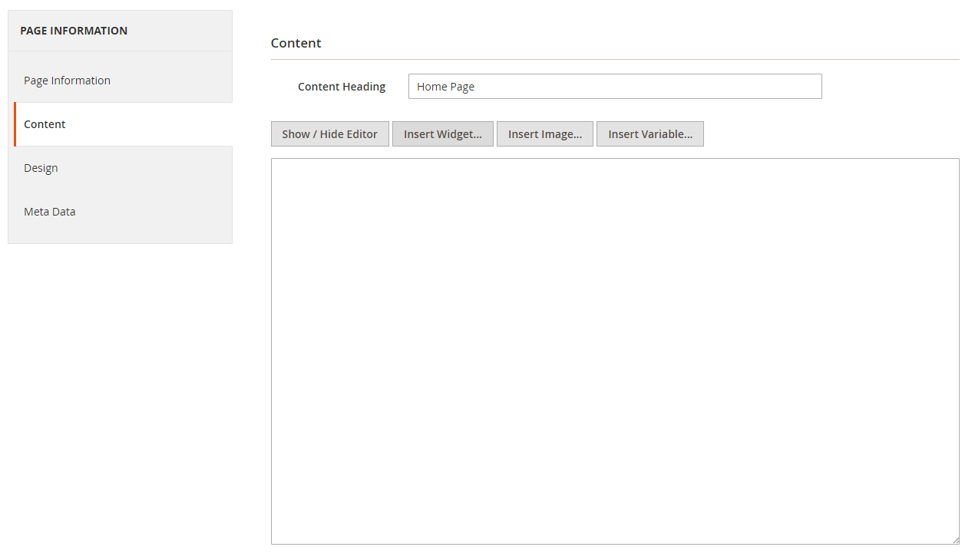Click Insert Widget button

click(443, 133)
